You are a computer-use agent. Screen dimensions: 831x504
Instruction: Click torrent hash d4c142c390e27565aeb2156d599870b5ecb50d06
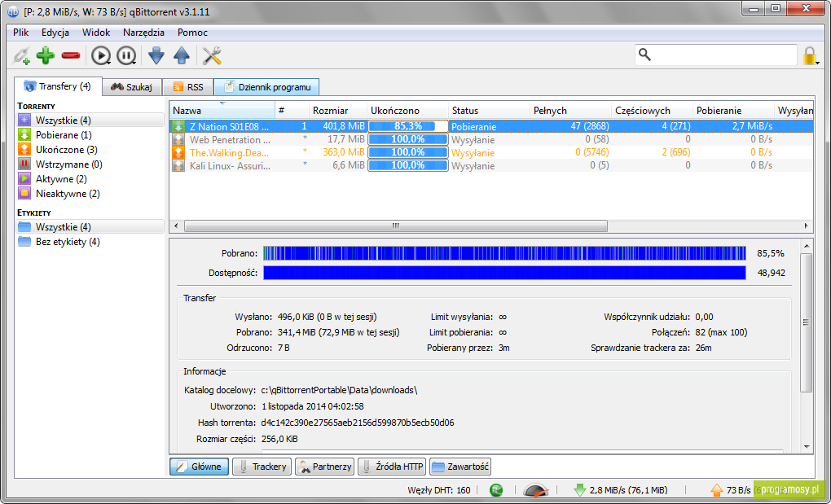point(358,423)
